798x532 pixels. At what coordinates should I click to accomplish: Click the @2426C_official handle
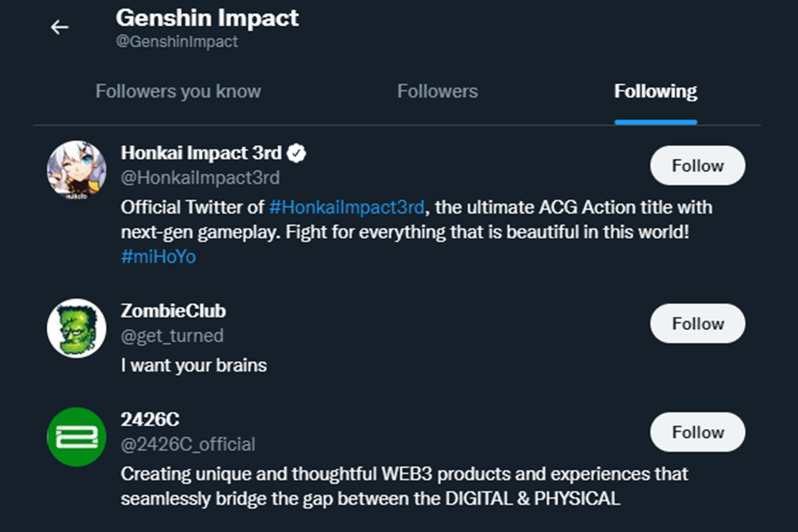188,444
